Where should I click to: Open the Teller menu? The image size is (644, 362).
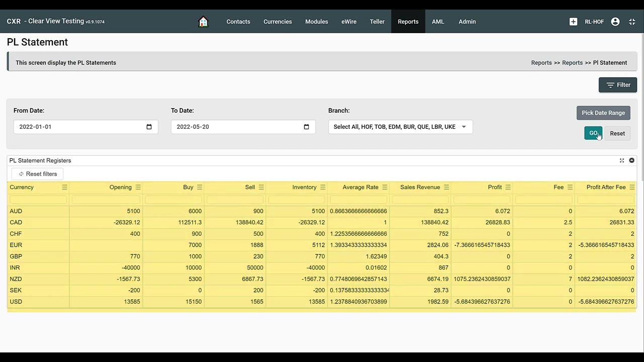(x=377, y=22)
